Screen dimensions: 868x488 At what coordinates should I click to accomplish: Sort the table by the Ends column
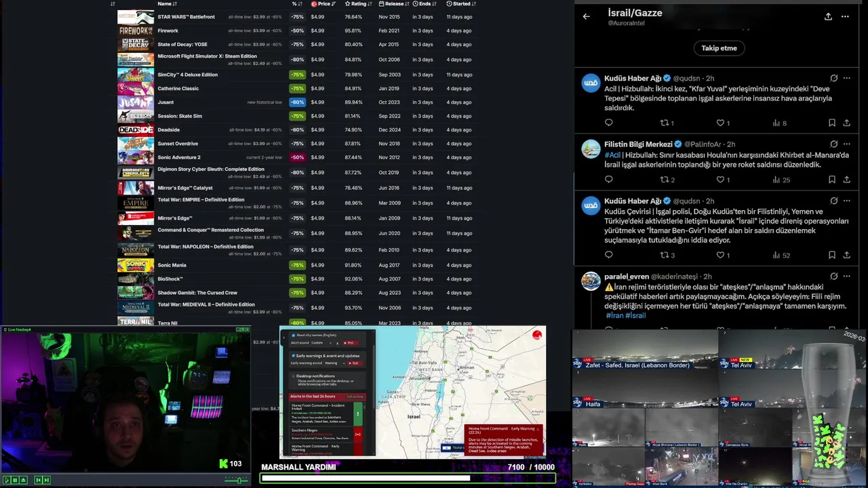point(425,4)
